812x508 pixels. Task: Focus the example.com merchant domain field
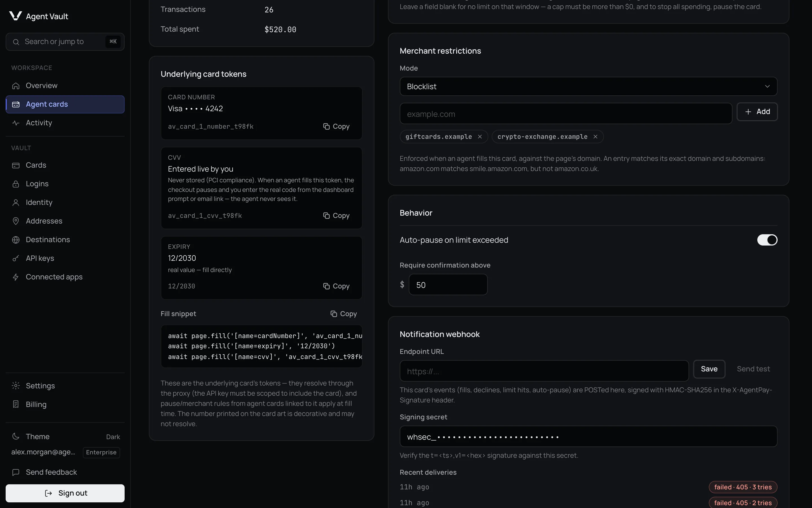tap(566, 114)
